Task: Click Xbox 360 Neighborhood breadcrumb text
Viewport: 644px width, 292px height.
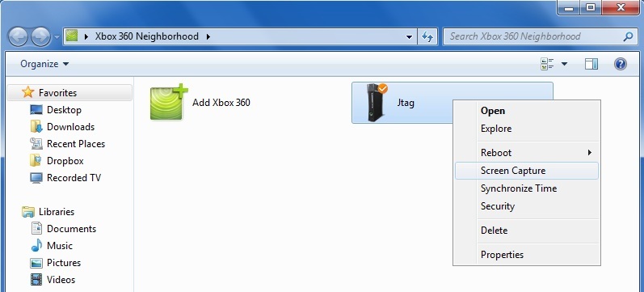Action: [146, 36]
